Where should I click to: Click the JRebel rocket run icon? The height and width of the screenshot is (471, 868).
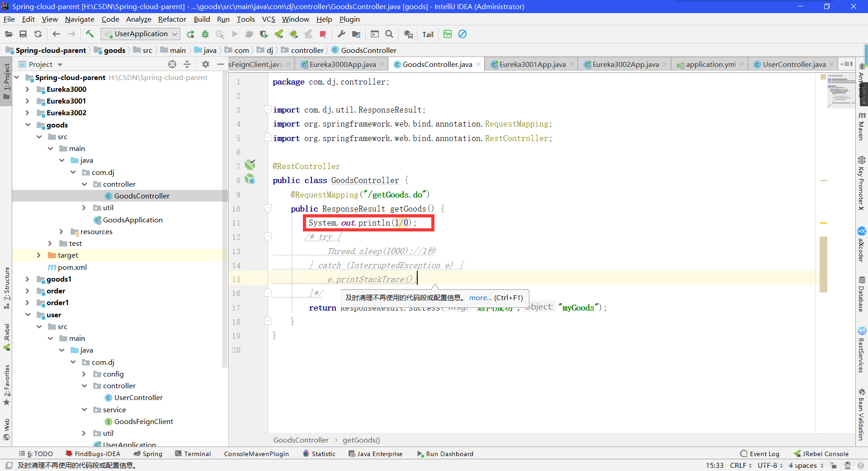(x=279, y=34)
